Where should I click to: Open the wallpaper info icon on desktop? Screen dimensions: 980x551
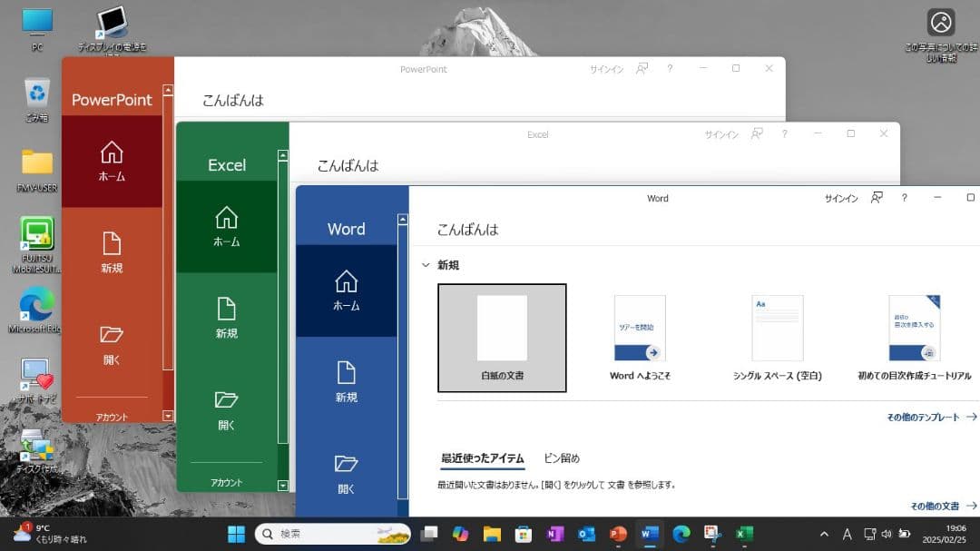coord(941,35)
